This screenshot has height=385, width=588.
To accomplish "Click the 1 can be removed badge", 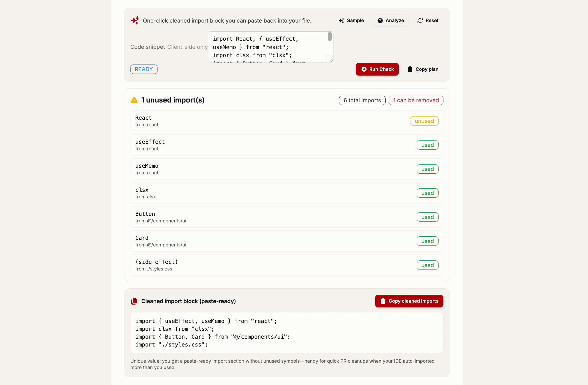I will (x=416, y=100).
